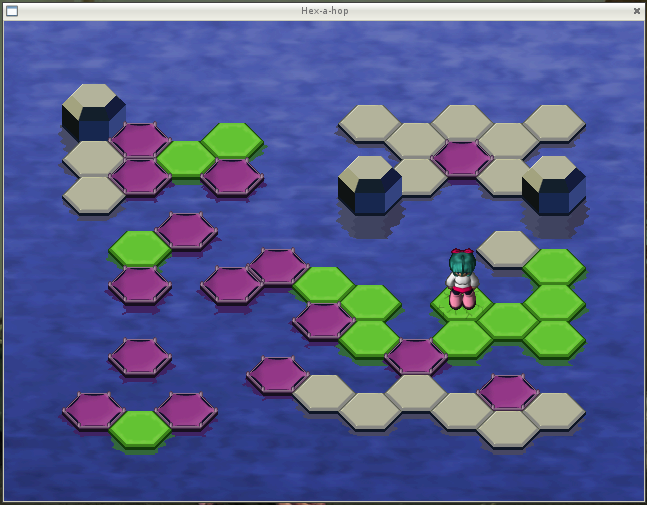Select the top-left grey tile of the upper-right cluster
The width and height of the screenshot is (647, 505).
[370, 123]
